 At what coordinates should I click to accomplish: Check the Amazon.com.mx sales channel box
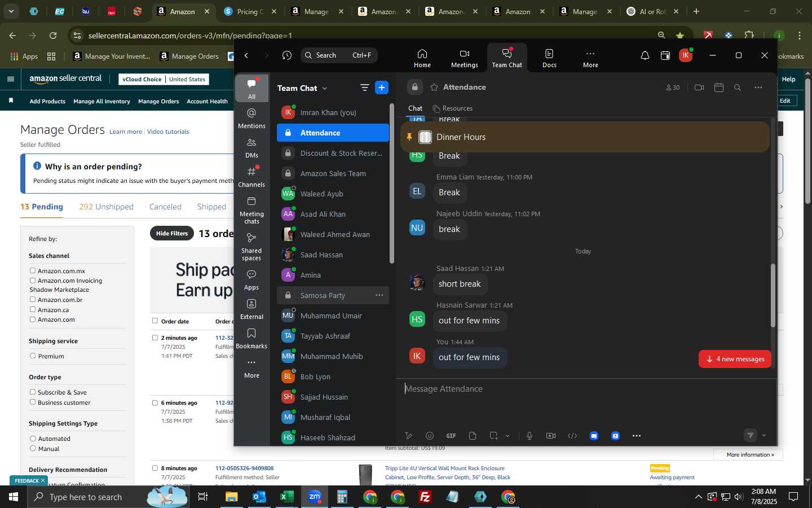[x=33, y=271]
